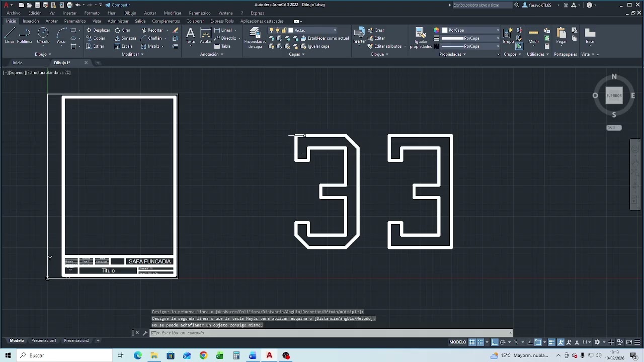This screenshot has width=644, height=362.
Task: Expand the Anotación panel dropdown
Action: (211, 54)
